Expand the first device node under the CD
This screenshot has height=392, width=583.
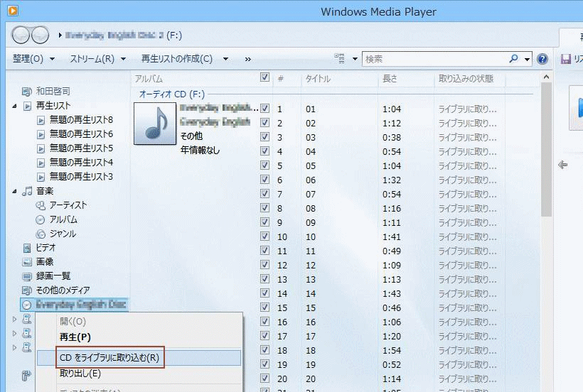tap(14, 319)
